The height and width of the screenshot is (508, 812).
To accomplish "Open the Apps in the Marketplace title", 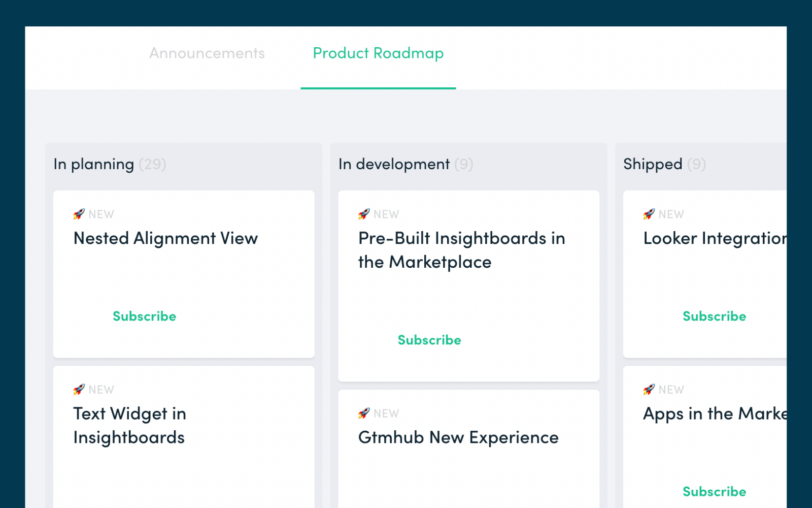I will (x=715, y=414).
